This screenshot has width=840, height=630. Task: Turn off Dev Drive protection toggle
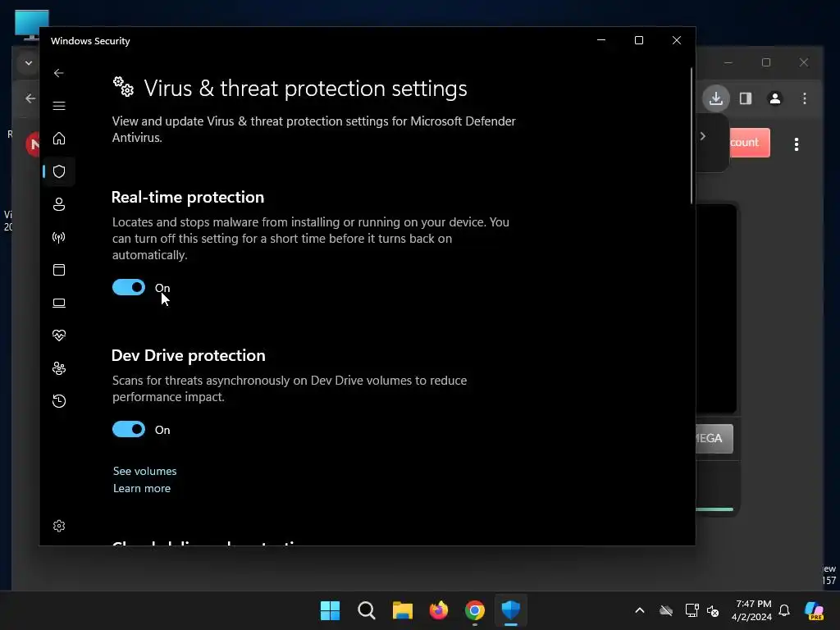point(129,429)
